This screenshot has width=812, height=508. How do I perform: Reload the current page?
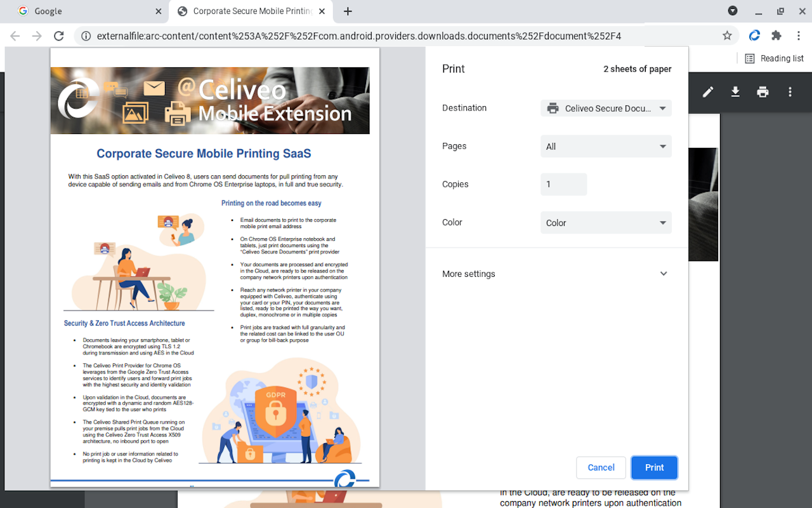58,36
